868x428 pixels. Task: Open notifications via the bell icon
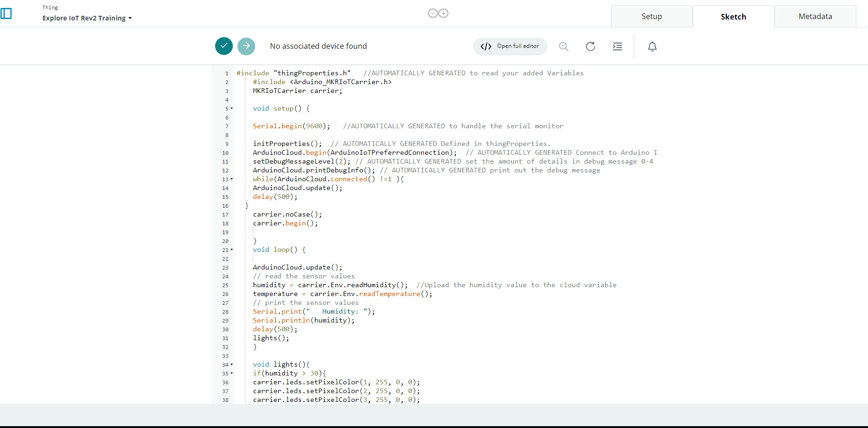(x=652, y=46)
